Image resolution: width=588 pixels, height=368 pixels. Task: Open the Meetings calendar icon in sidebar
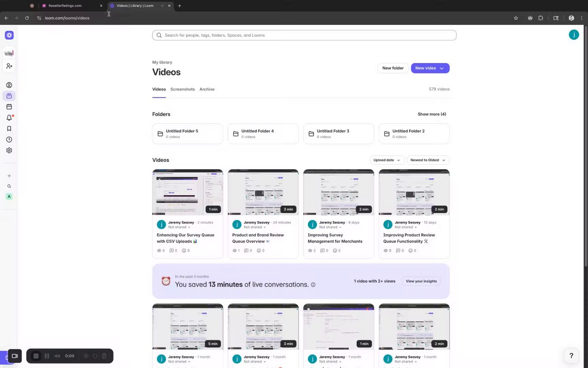click(9, 107)
